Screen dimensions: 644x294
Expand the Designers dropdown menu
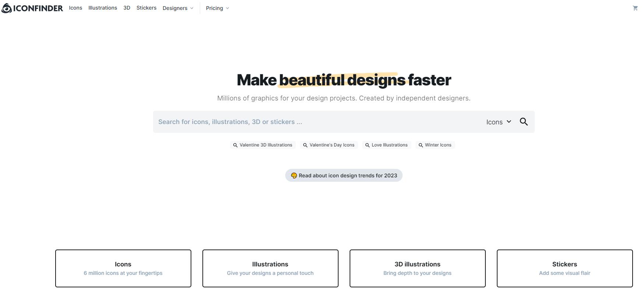pos(178,8)
